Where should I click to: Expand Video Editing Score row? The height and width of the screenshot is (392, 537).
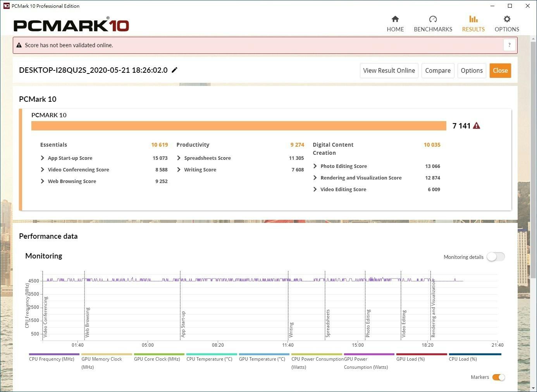[x=315, y=189]
